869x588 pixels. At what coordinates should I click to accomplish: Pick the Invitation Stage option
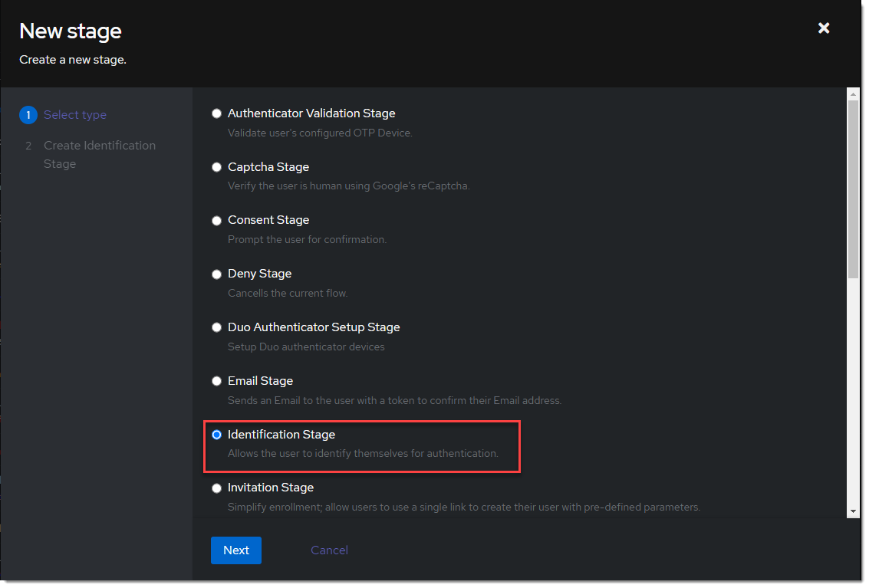click(216, 488)
